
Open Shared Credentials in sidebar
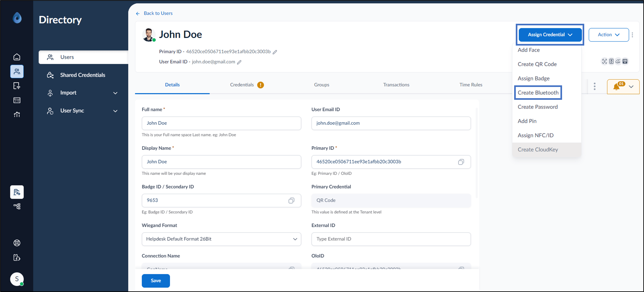(x=83, y=75)
